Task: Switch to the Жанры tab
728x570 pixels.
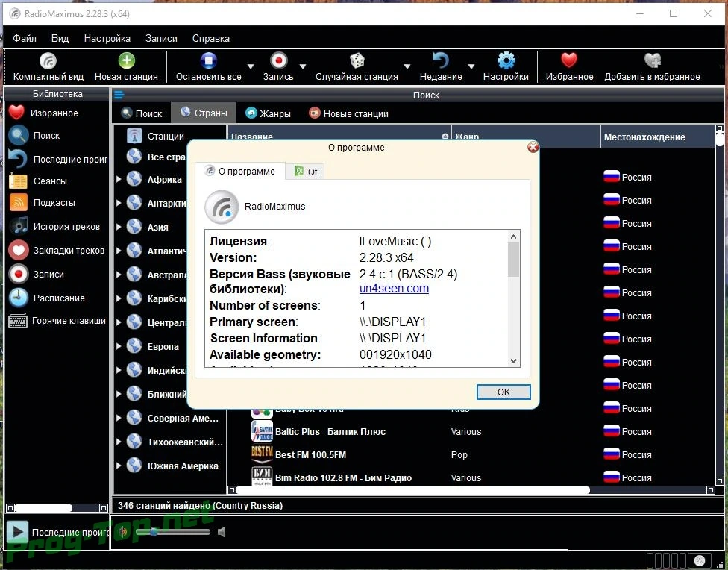Action: pyautogui.click(x=268, y=113)
